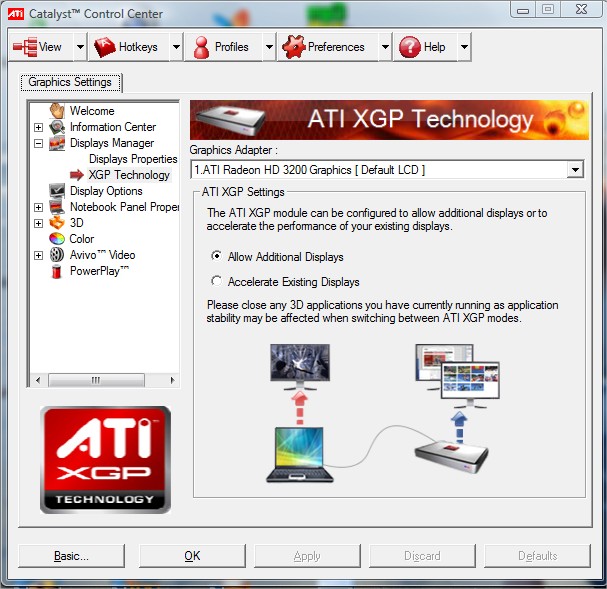Click the Welcome hand icon in tree

tap(57, 111)
